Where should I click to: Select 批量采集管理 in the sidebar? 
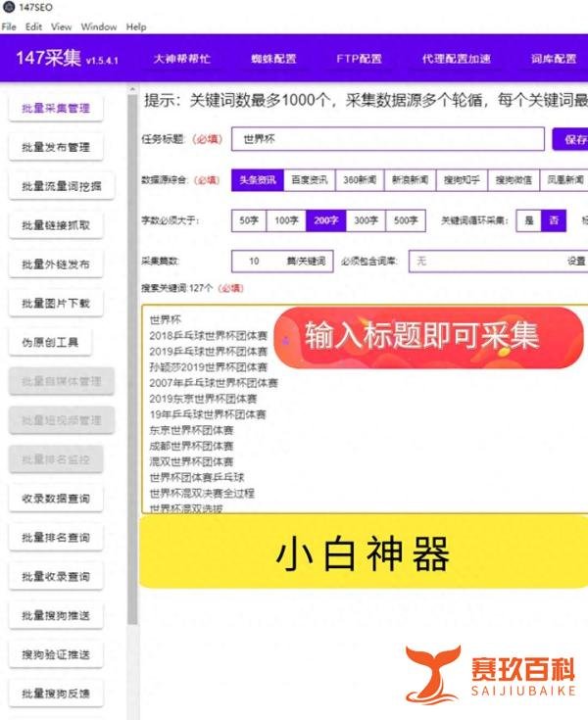coord(56,109)
